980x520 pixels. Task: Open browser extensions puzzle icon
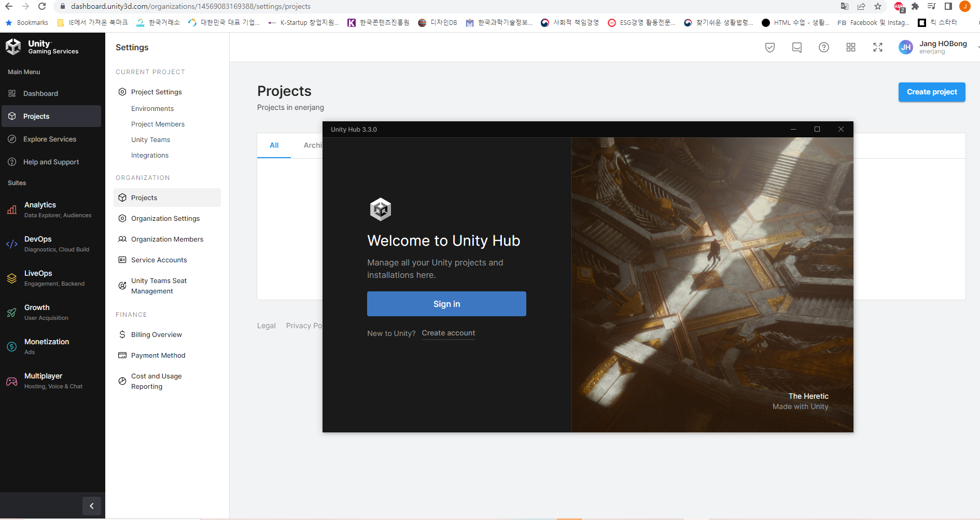tap(915, 6)
